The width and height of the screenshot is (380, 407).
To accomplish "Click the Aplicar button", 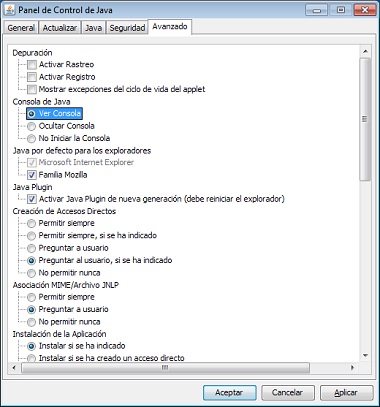I will (x=346, y=393).
